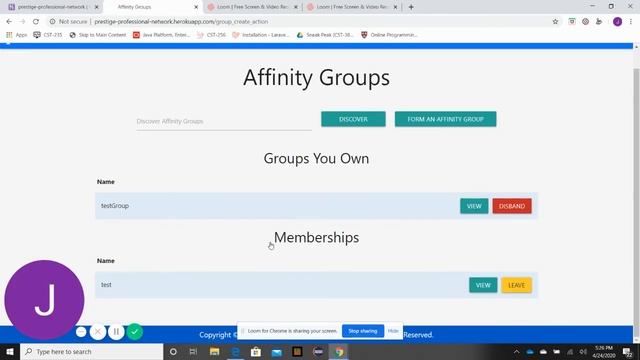Open the Windows Start menu

tap(10, 352)
